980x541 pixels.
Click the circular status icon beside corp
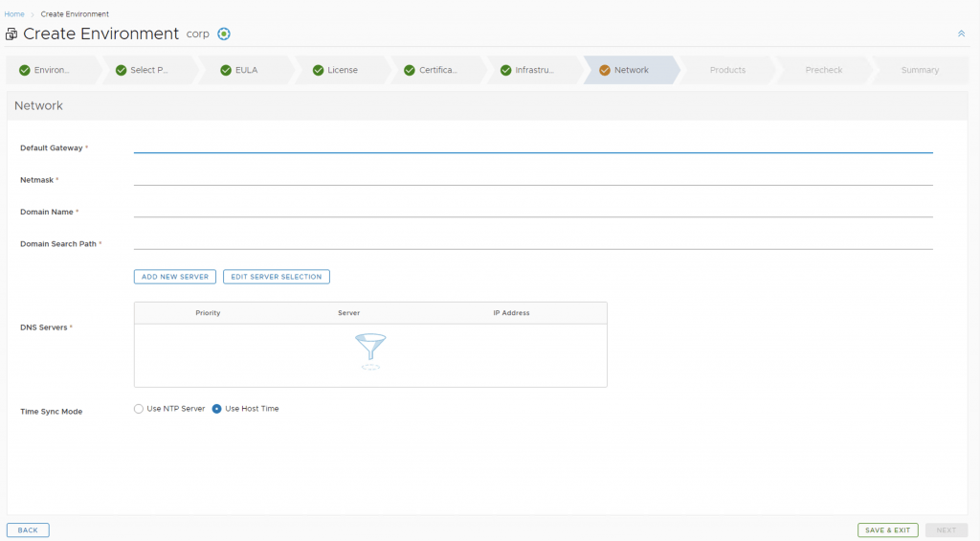(224, 34)
